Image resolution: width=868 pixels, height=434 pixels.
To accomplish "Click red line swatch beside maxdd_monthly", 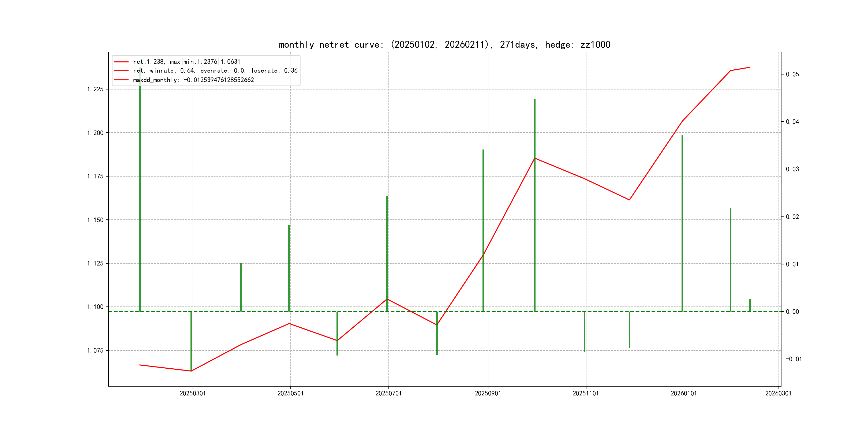I will pyautogui.click(x=121, y=80).
